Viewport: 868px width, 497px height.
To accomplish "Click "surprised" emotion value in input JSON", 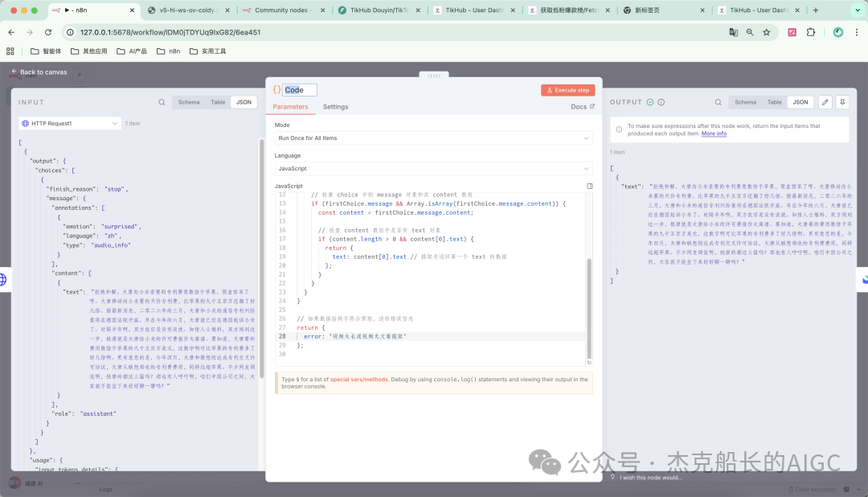I will (x=121, y=226).
